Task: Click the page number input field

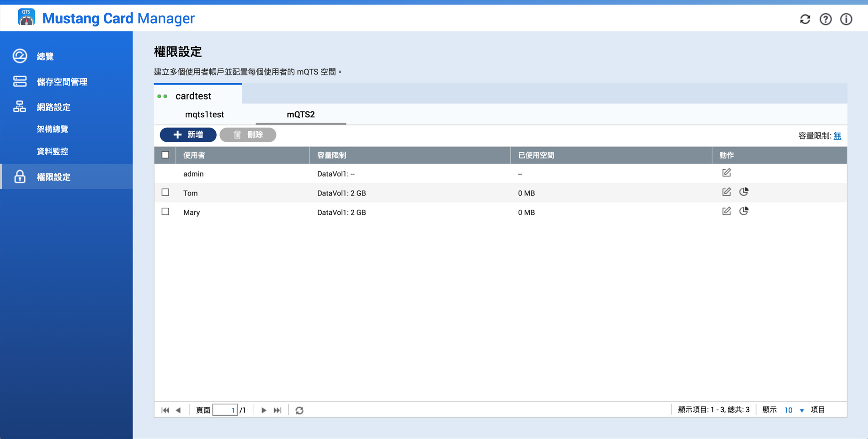Action: coord(224,410)
